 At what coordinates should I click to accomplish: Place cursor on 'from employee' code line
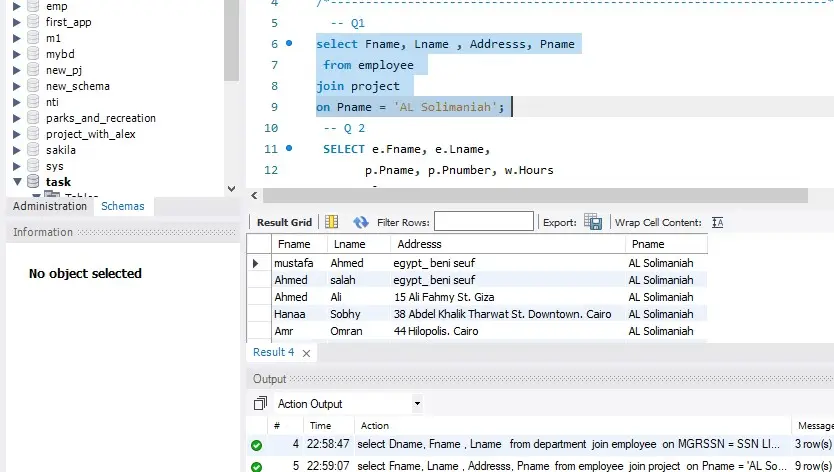[x=368, y=65]
